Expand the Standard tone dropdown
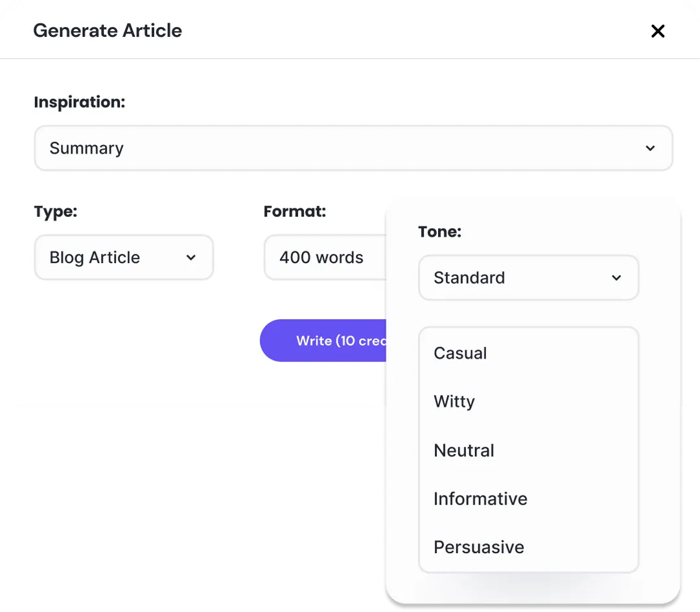Viewport: 700px width, 612px height. click(x=528, y=278)
